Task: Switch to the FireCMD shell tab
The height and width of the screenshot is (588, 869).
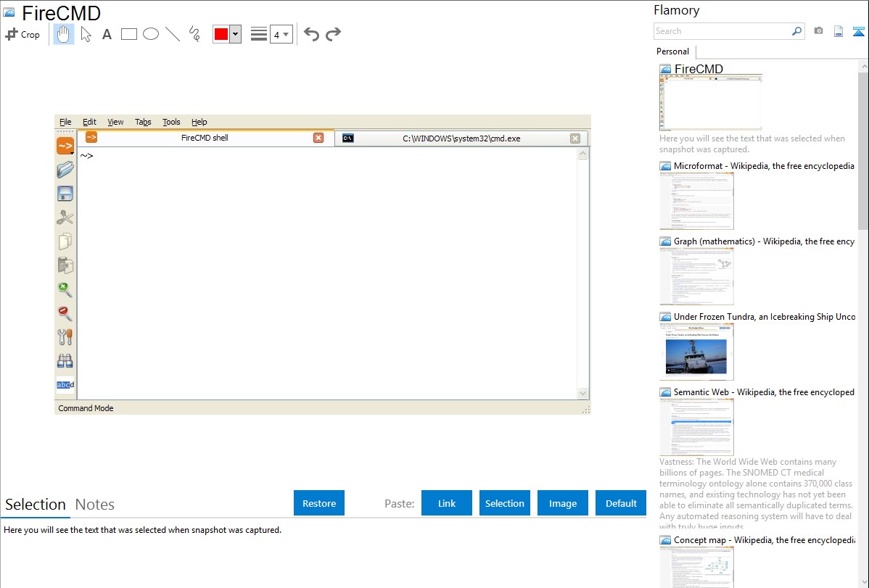Action: pyautogui.click(x=205, y=138)
